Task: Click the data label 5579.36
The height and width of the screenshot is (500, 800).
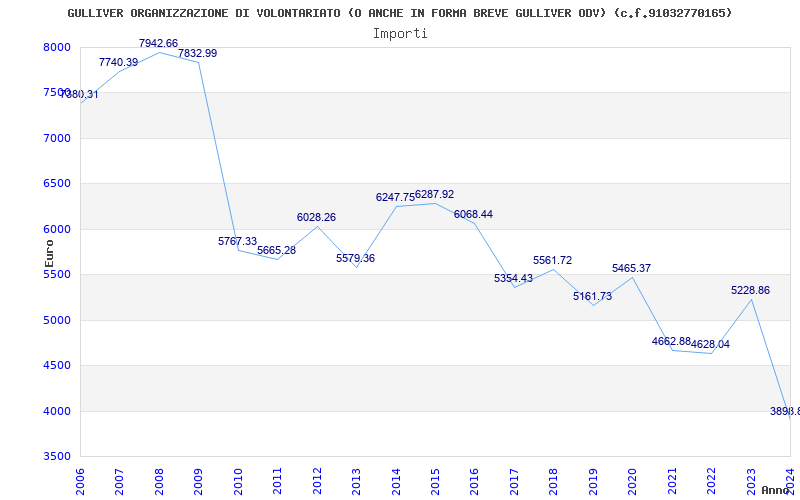Action: coord(356,259)
